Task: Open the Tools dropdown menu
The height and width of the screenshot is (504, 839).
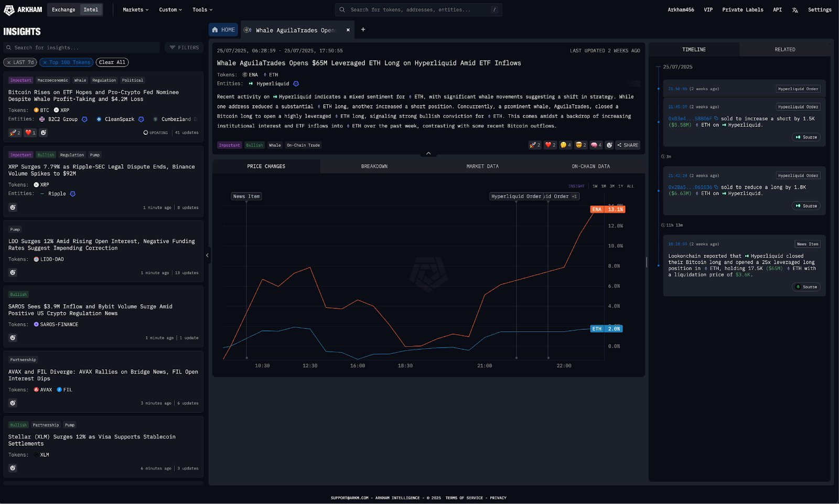Action: tap(202, 9)
